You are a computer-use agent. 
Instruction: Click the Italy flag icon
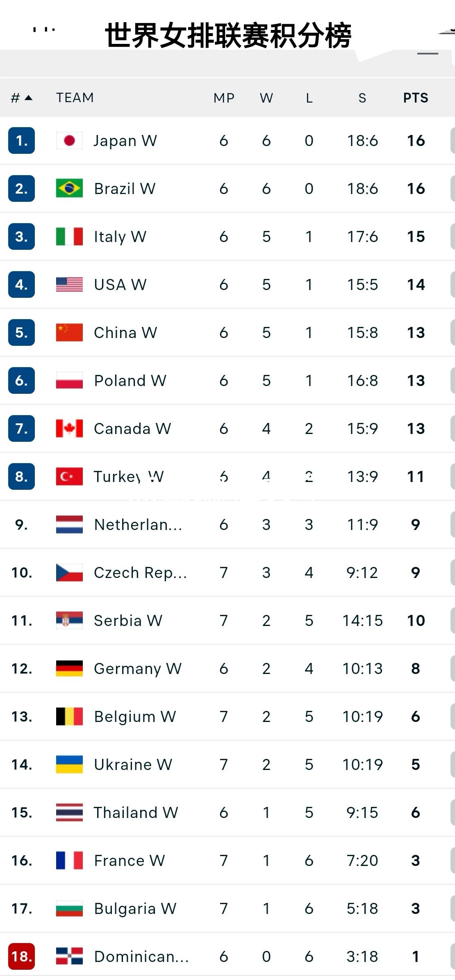(x=69, y=237)
